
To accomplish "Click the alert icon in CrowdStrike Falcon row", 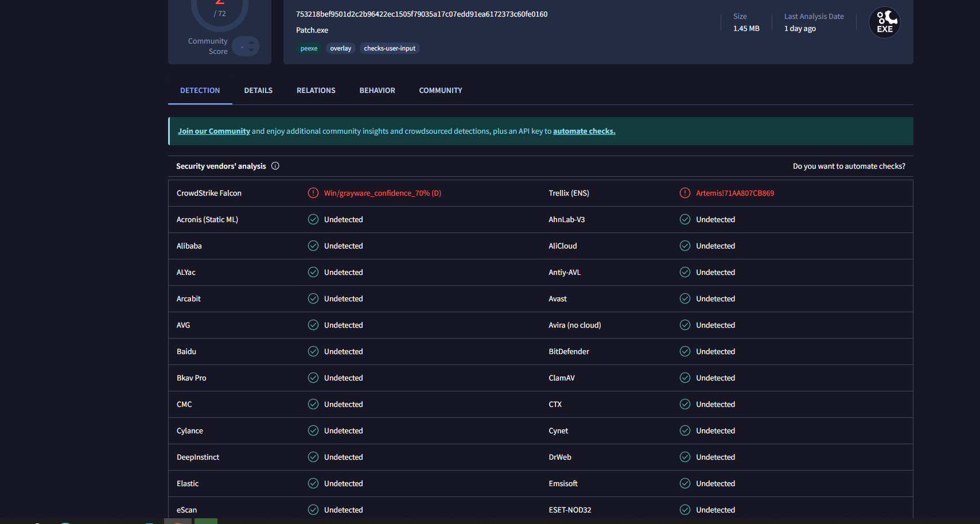I will (313, 193).
